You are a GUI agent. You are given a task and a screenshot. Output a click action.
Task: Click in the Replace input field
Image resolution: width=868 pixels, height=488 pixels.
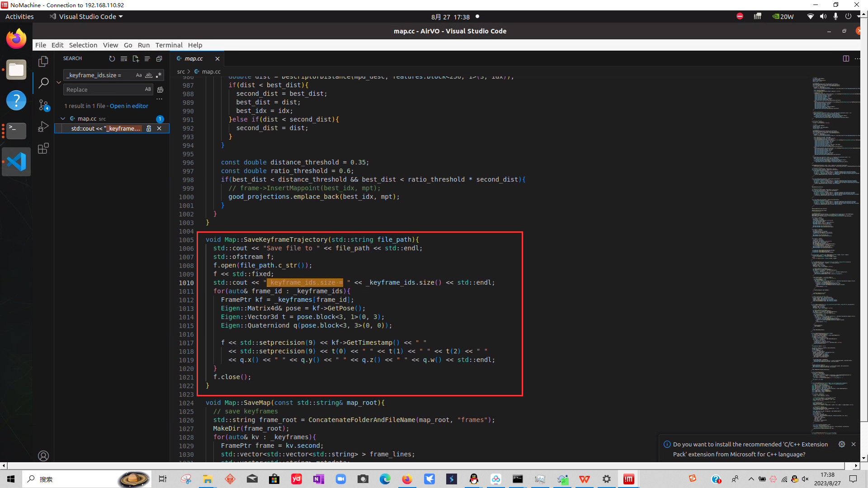pos(104,89)
